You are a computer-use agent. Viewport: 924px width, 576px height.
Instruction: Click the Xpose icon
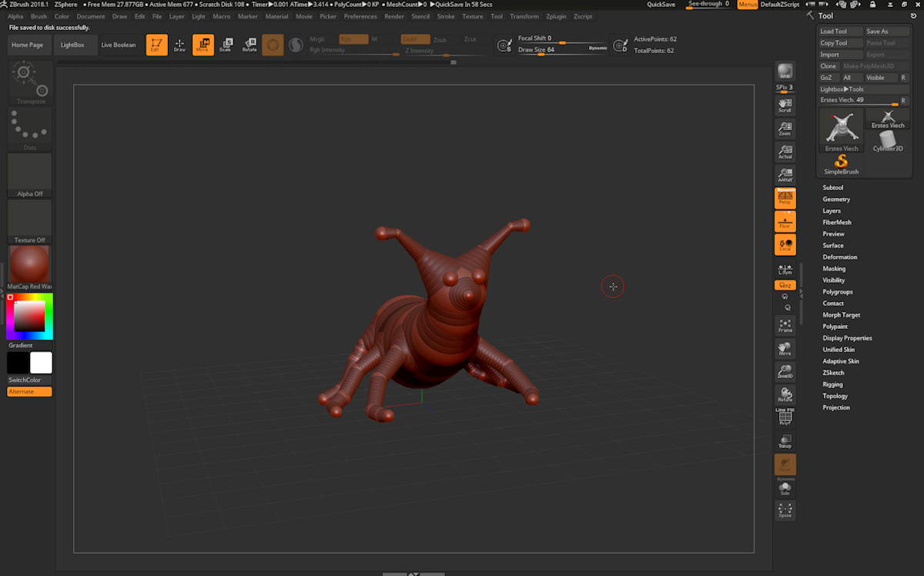[x=785, y=511]
